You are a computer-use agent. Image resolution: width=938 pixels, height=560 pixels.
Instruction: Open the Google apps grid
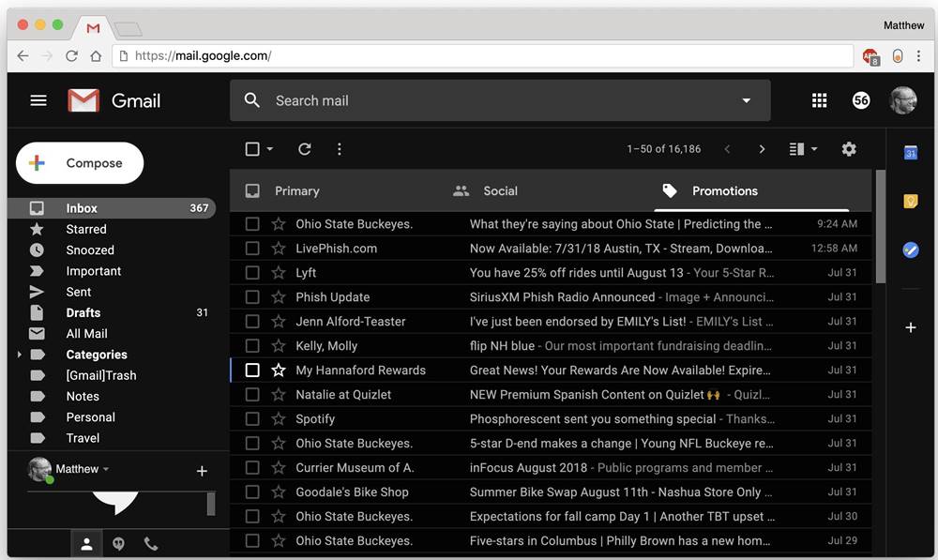click(819, 100)
